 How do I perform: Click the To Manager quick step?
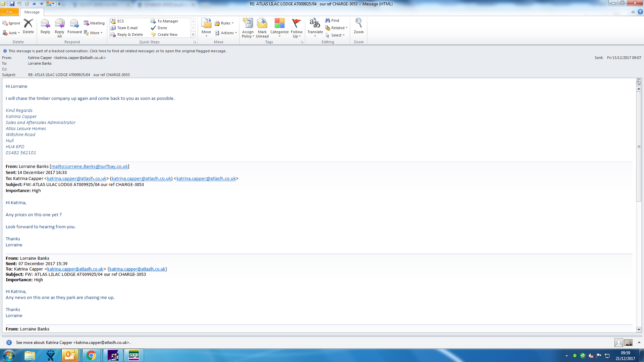click(x=168, y=21)
